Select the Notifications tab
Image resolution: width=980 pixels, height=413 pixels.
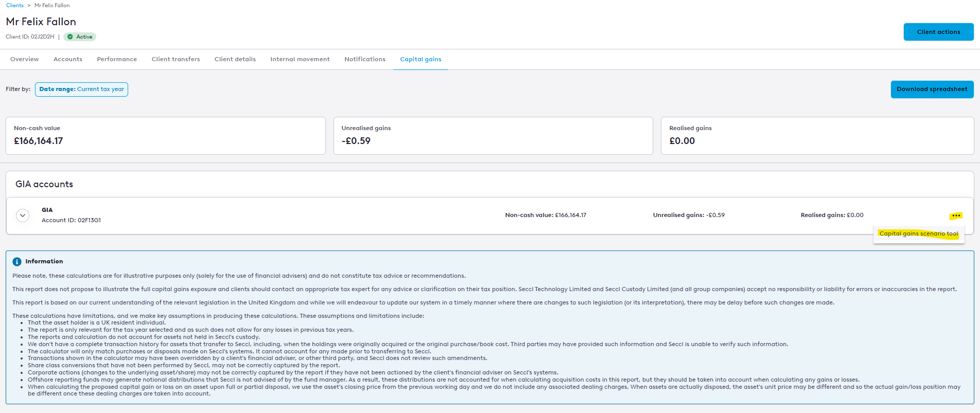(x=365, y=60)
